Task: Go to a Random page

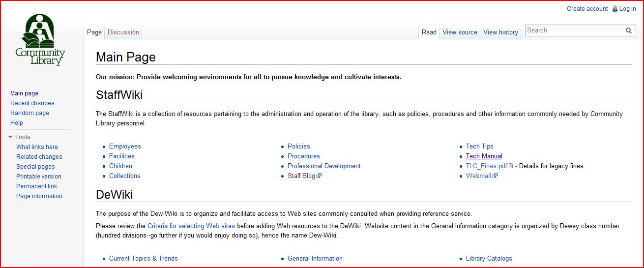Action: pyautogui.click(x=29, y=113)
